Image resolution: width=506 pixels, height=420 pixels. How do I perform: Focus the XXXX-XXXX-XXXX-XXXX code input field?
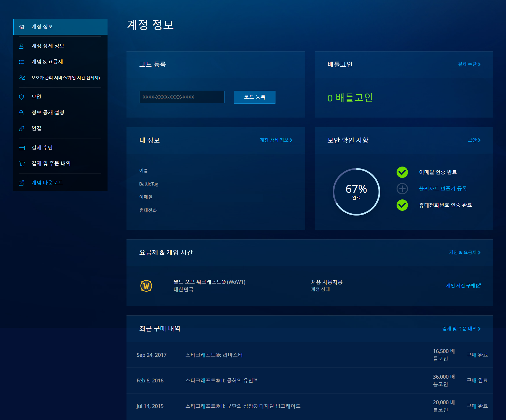point(182,97)
